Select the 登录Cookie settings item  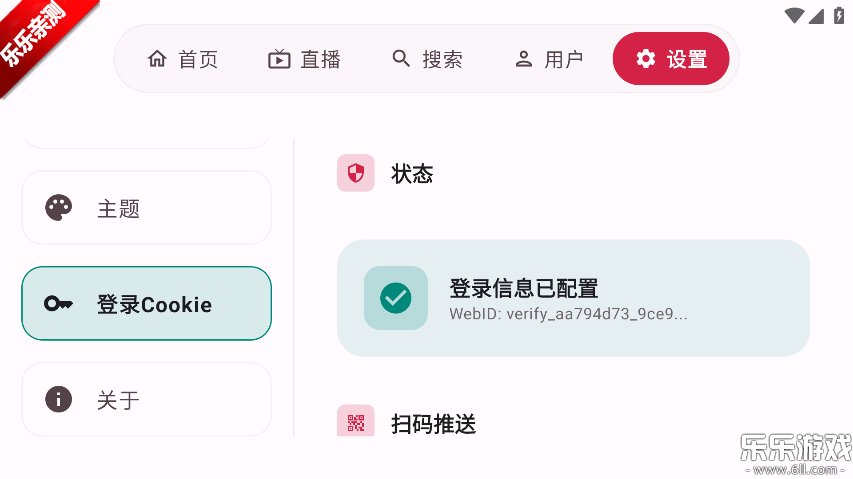pyautogui.click(x=146, y=304)
